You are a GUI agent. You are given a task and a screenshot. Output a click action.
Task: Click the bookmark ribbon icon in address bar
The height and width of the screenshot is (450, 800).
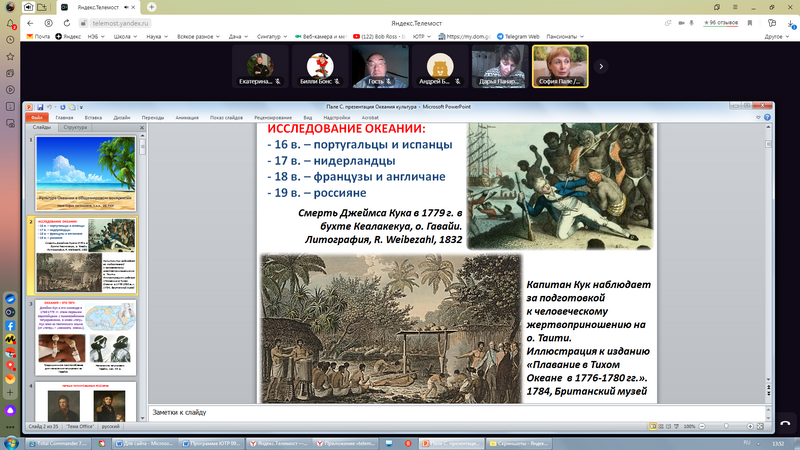tap(750, 23)
